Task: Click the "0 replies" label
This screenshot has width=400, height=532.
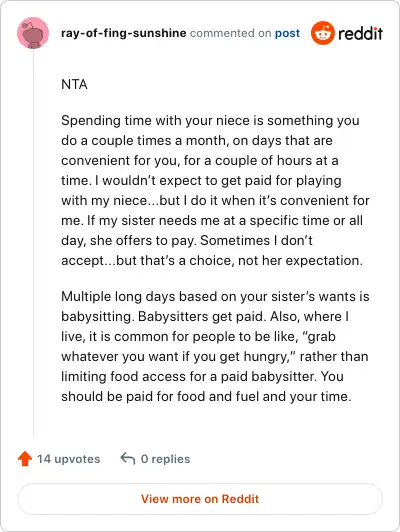Action: [166, 459]
